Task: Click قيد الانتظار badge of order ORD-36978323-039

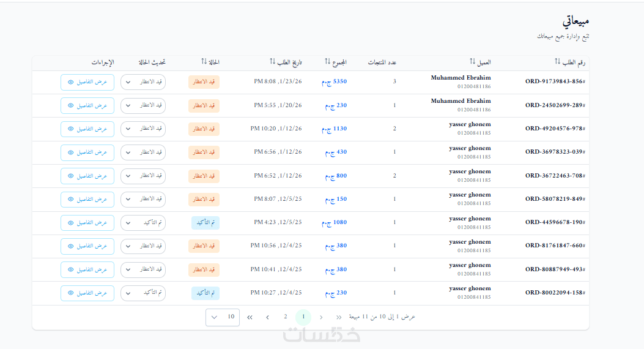Action: [x=204, y=152]
